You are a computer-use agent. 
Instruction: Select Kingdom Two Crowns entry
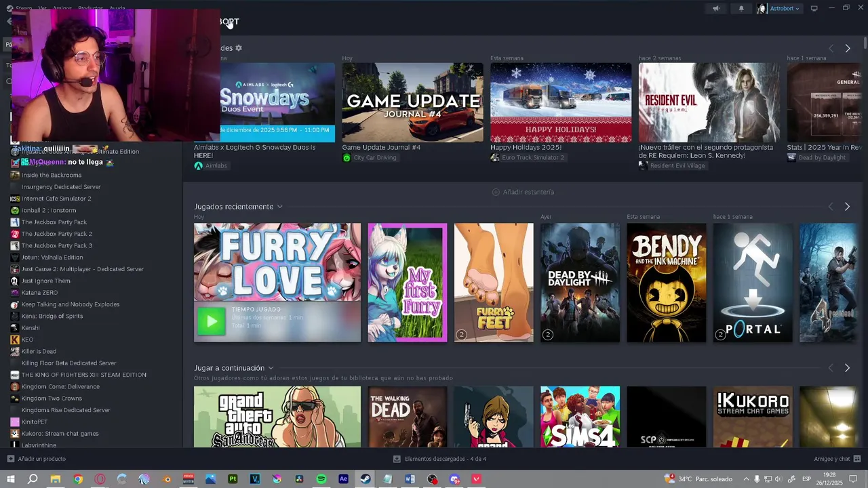point(52,399)
